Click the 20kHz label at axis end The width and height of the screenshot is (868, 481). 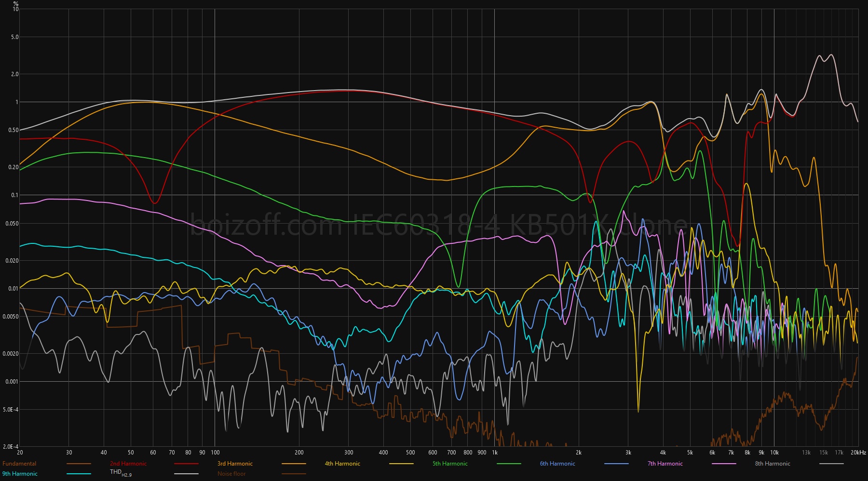point(858,453)
